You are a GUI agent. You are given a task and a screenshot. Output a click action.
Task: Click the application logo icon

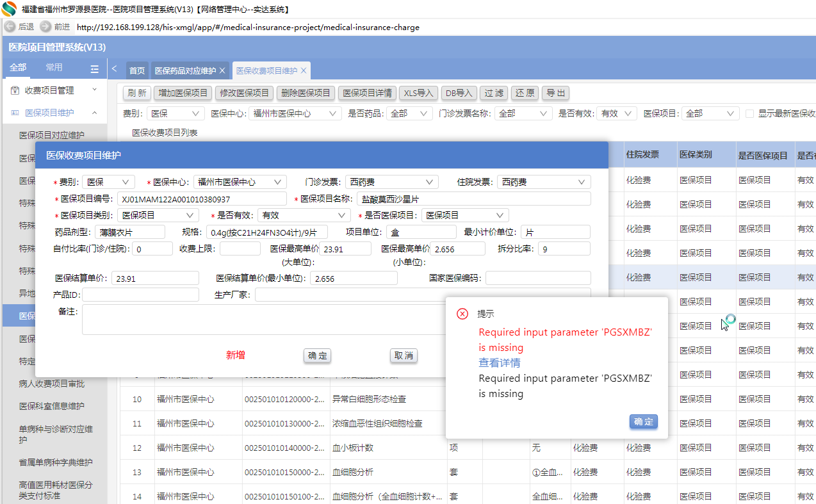10,9
